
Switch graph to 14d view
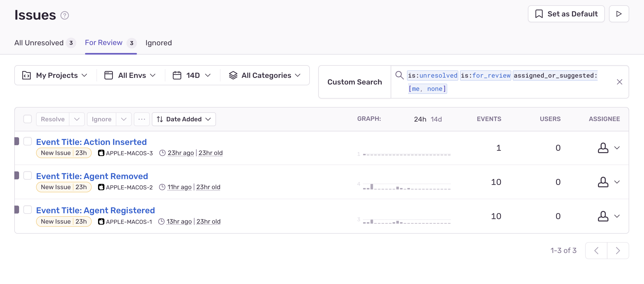pyautogui.click(x=436, y=119)
